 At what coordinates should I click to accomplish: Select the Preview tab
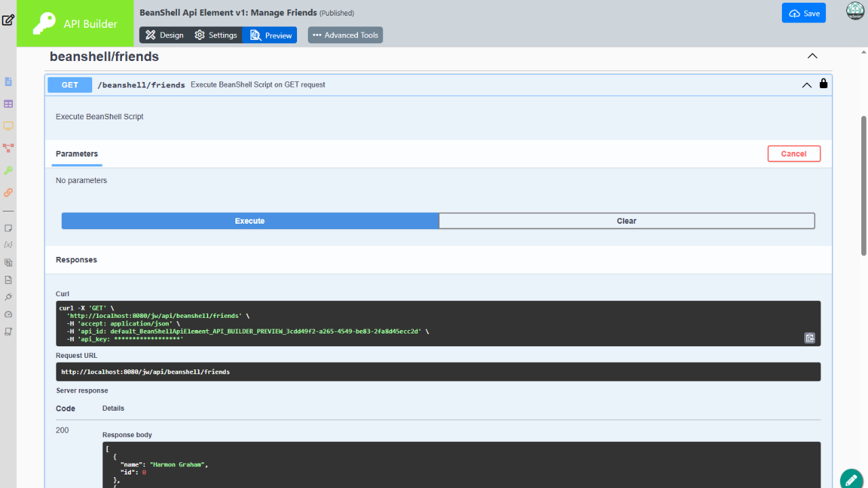(270, 35)
